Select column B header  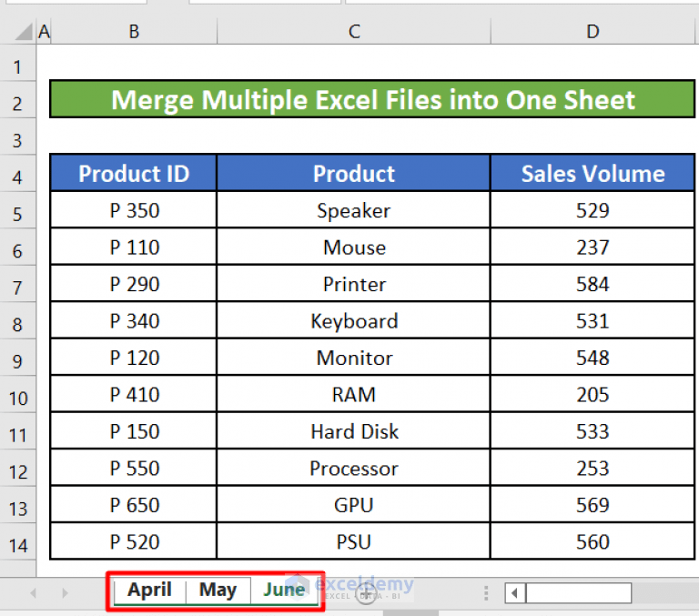(134, 31)
